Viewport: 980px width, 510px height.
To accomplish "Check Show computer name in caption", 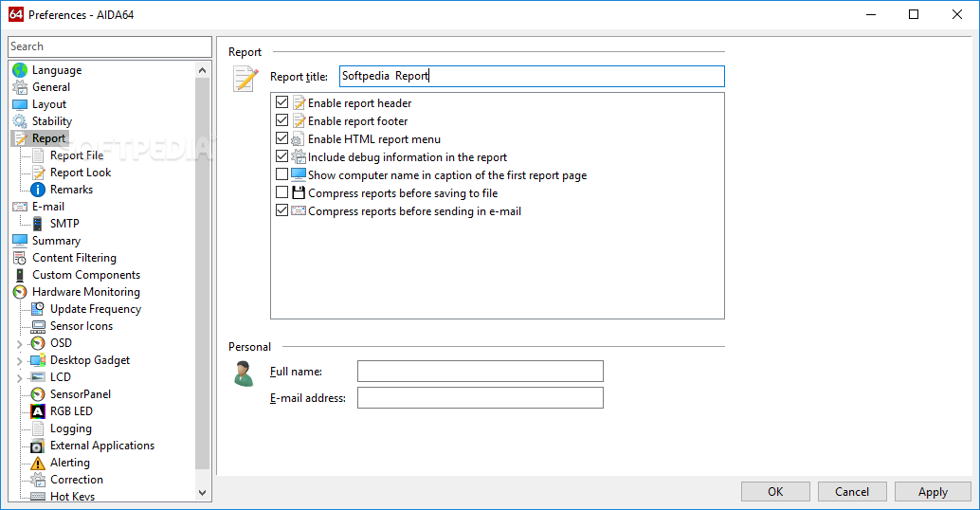I will (281, 174).
